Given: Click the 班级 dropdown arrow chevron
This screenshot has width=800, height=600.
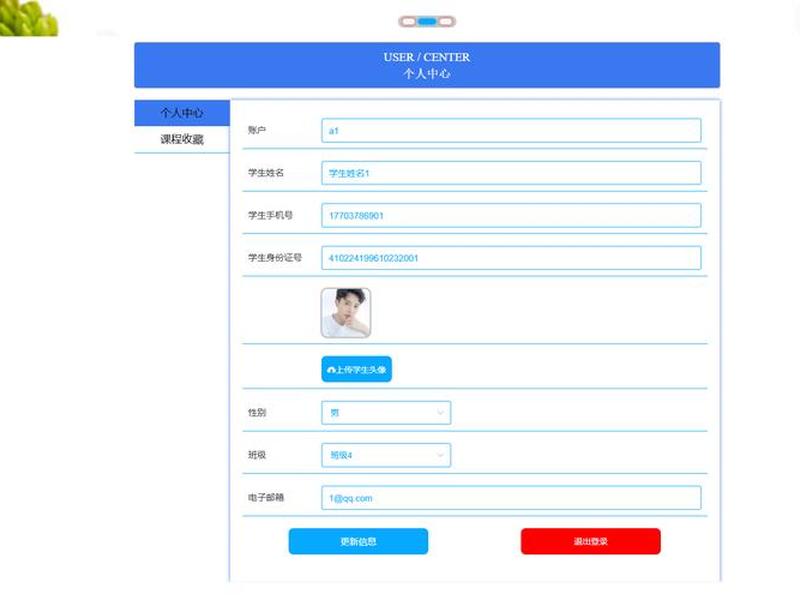Looking at the screenshot, I should [440, 455].
